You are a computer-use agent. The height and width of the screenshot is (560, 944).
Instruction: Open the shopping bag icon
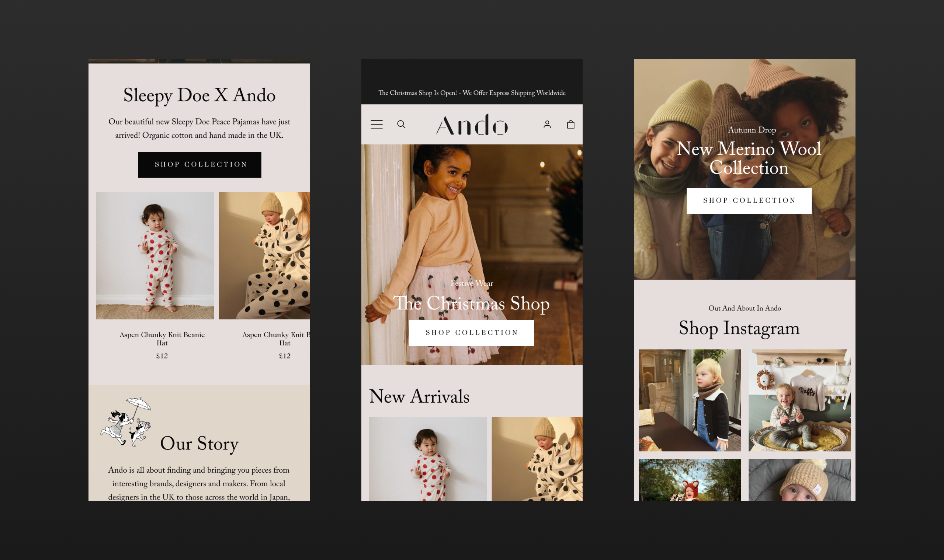click(570, 124)
